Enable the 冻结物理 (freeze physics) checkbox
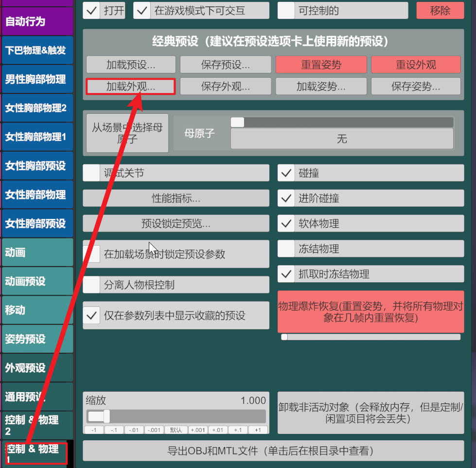 [287, 249]
